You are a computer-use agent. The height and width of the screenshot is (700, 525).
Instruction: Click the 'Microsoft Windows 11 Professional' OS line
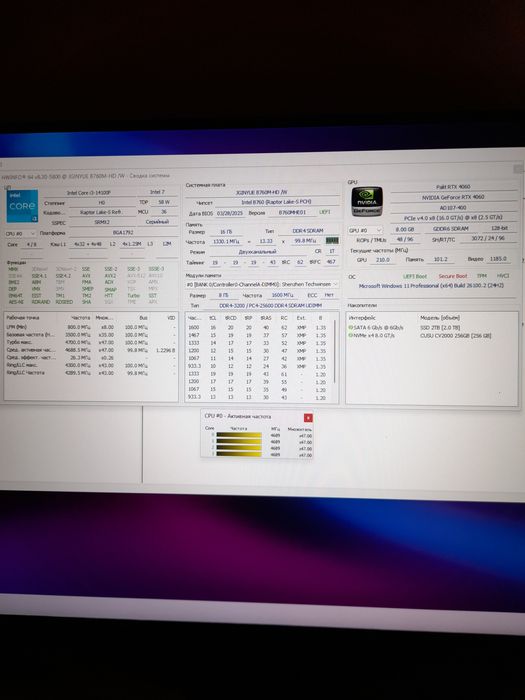point(431,285)
